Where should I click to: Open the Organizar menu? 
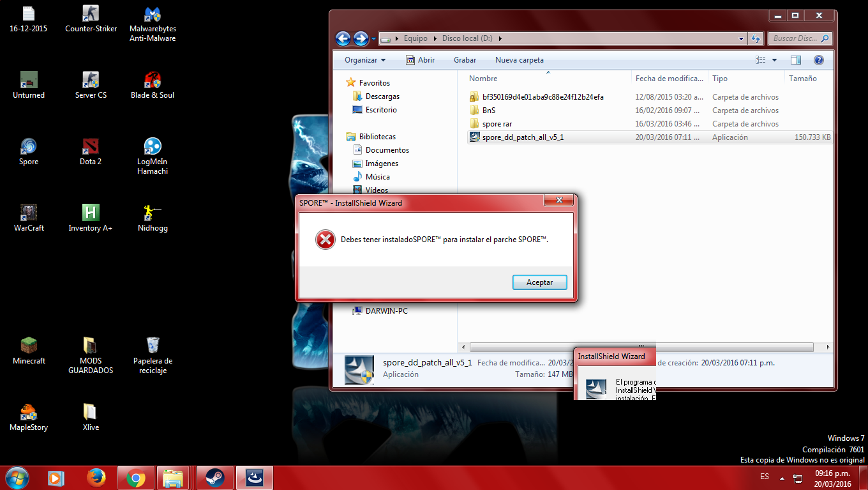click(365, 60)
